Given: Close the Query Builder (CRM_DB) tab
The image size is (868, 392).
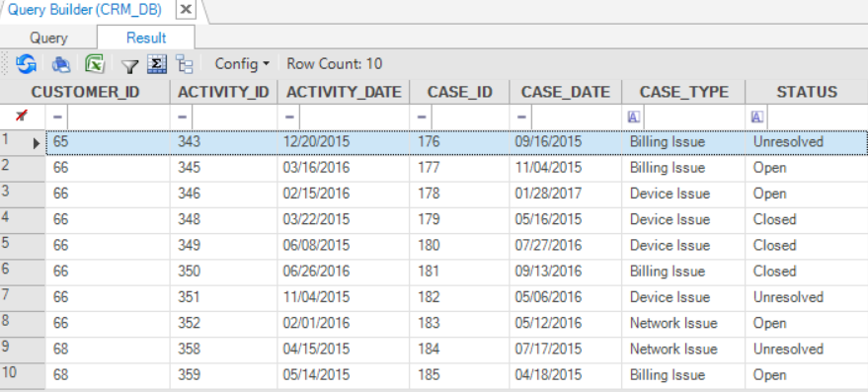Looking at the screenshot, I should coord(187,10).
